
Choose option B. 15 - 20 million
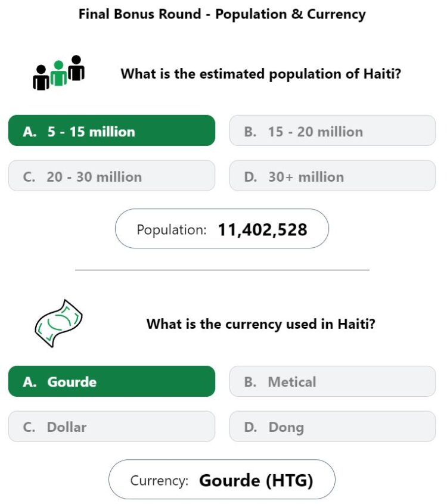[333, 130]
